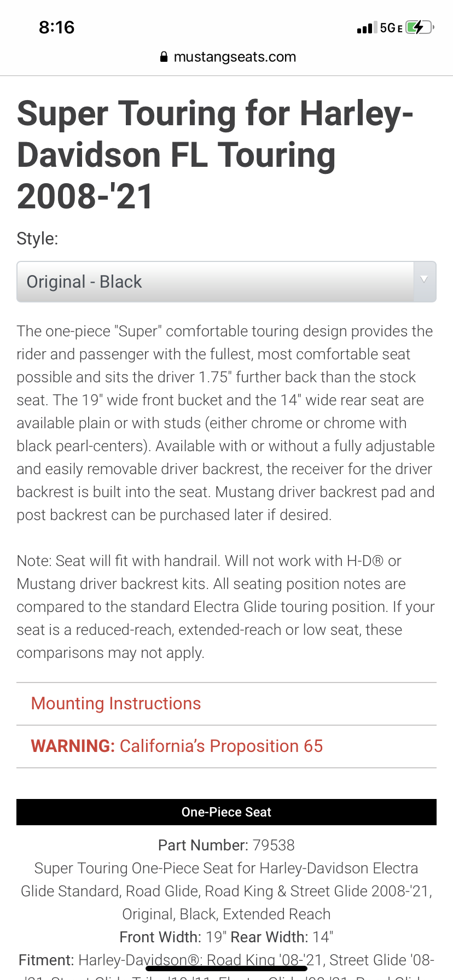Click the Front Width 19" specification line
Screen dimensions: 453x980
point(226,937)
